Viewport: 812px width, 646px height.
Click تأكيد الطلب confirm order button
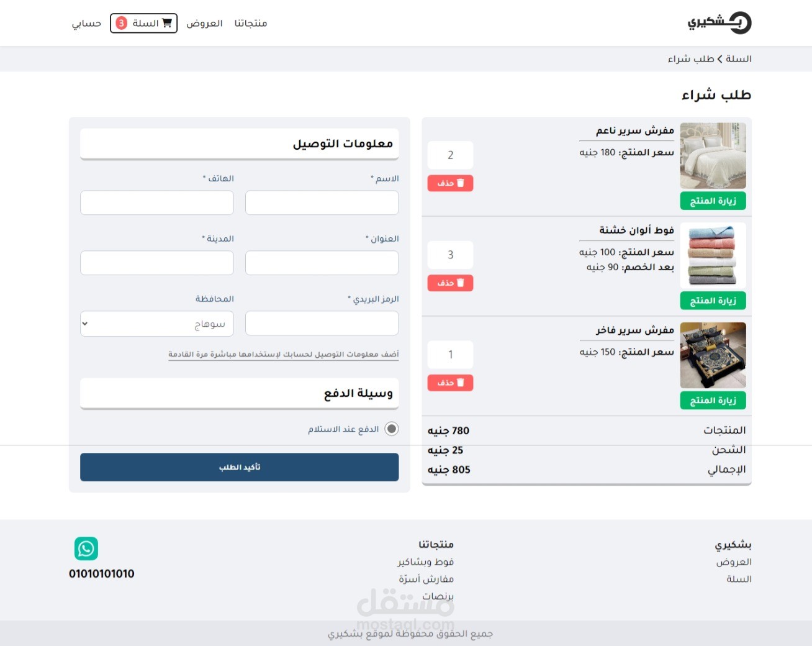point(240,467)
